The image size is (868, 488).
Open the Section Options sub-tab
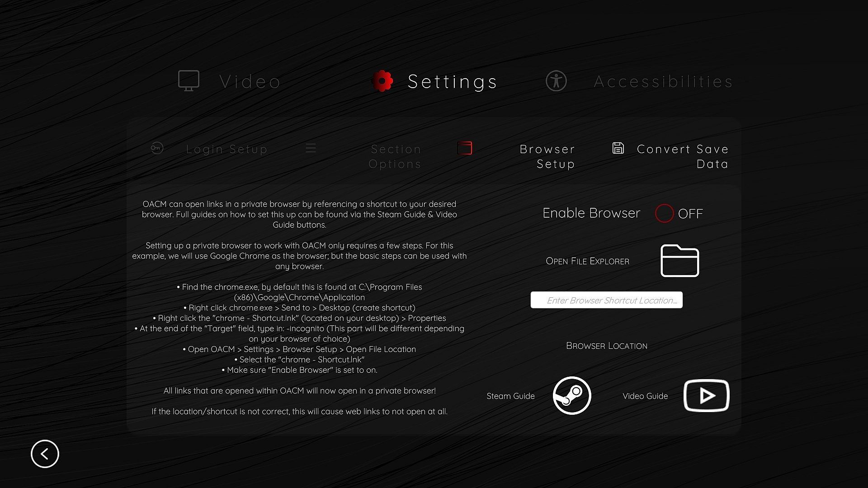pyautogui.click(x=395, y=156)
